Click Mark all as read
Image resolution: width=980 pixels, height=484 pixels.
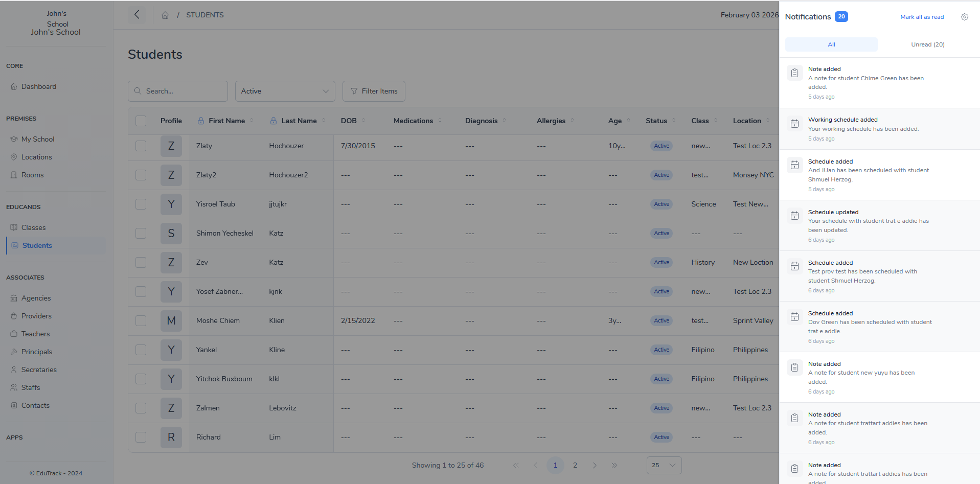coord(922,17)
